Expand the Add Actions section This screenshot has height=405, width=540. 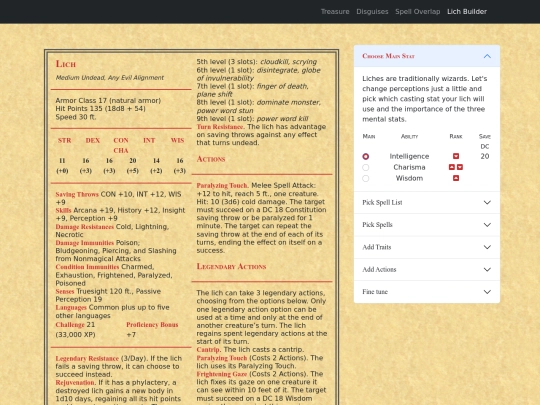point(427,270)
